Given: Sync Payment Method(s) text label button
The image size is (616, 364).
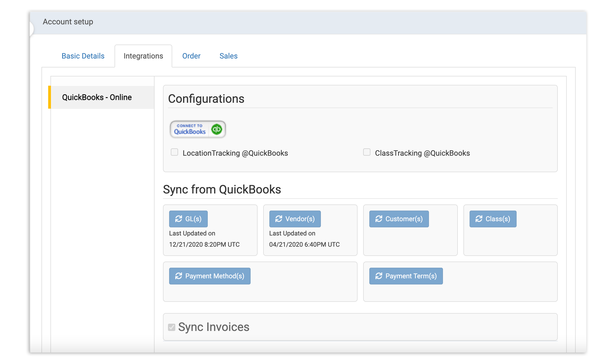Looking at the screenshot, I should (x=215, y=276).
